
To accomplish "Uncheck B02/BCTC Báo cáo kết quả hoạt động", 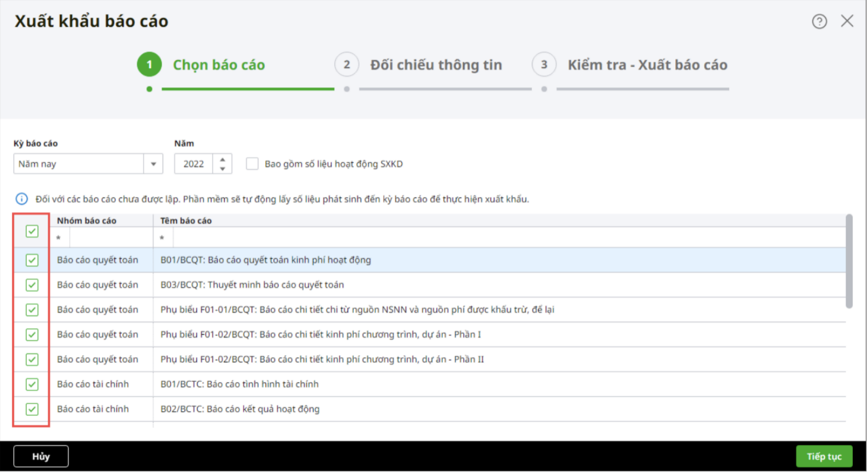I will [x=32, y=409].
